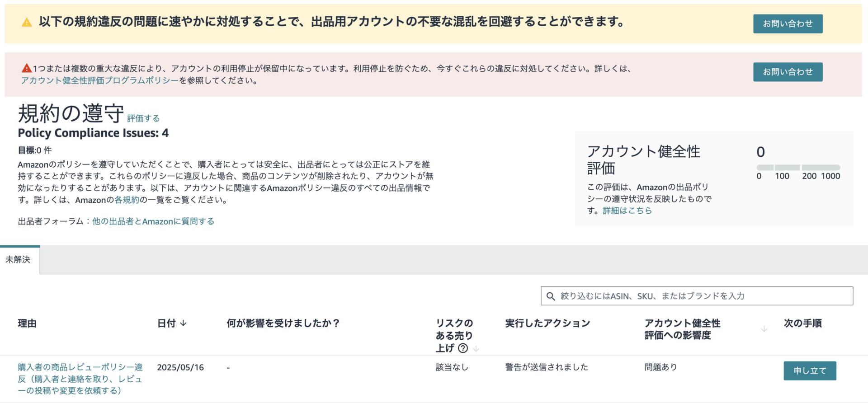Screen dimensions: 868x403
Task: Click the red alert triangle icon
Action: coord(27,68)
